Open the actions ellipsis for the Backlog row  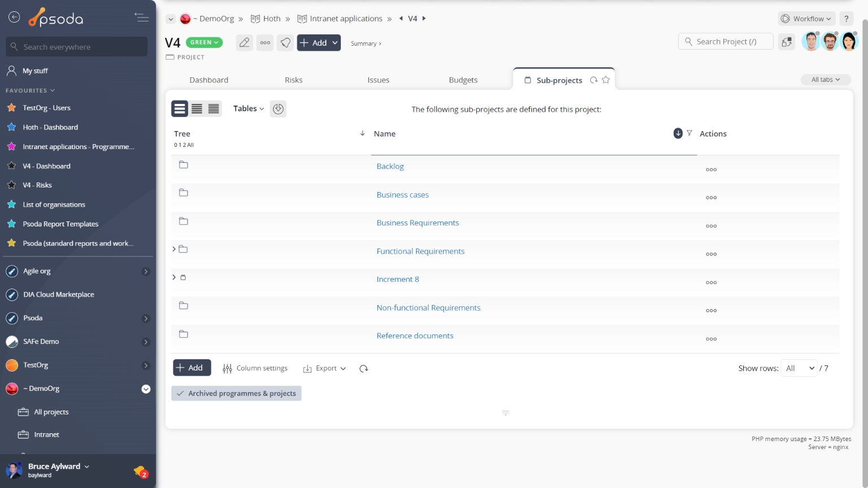[x=711, y=169]
